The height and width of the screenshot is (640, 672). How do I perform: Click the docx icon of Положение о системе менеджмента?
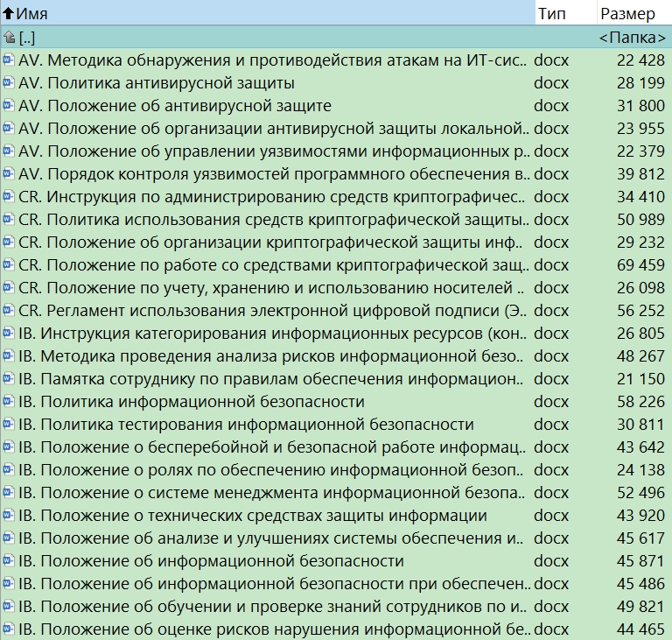[x=9, y=492]
